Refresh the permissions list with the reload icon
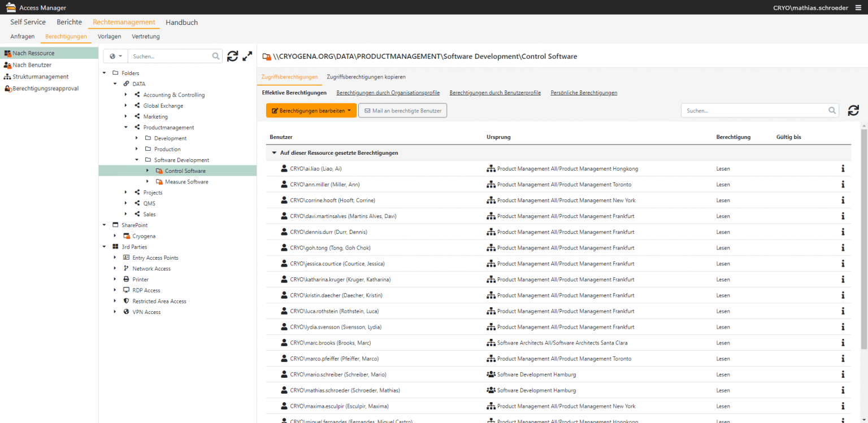 coord(853,110)
